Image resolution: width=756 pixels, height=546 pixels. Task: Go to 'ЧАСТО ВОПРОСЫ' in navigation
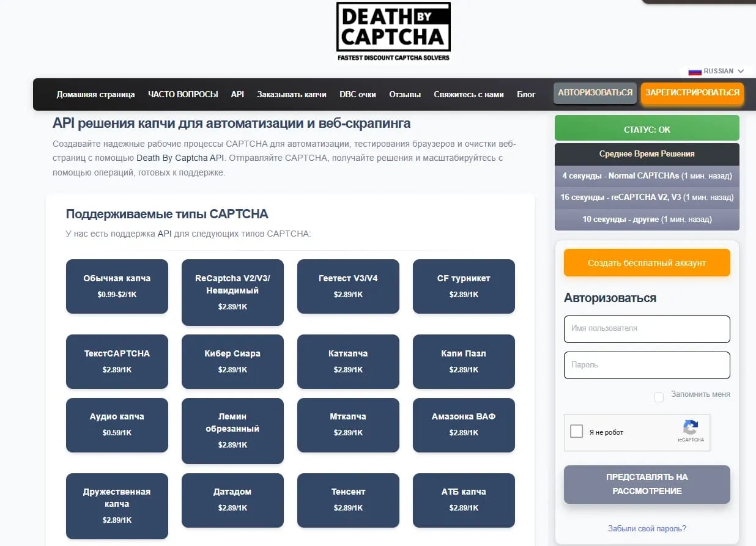[x=183, y=94]
